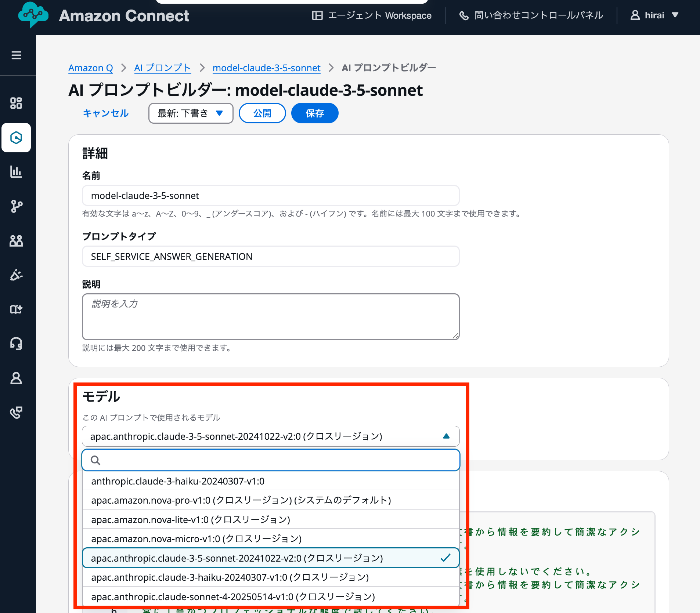Go to Amazon Q breadcrumb link
Image resolution: width=700 pixels, height=613 pixels.
pos(91,68)
